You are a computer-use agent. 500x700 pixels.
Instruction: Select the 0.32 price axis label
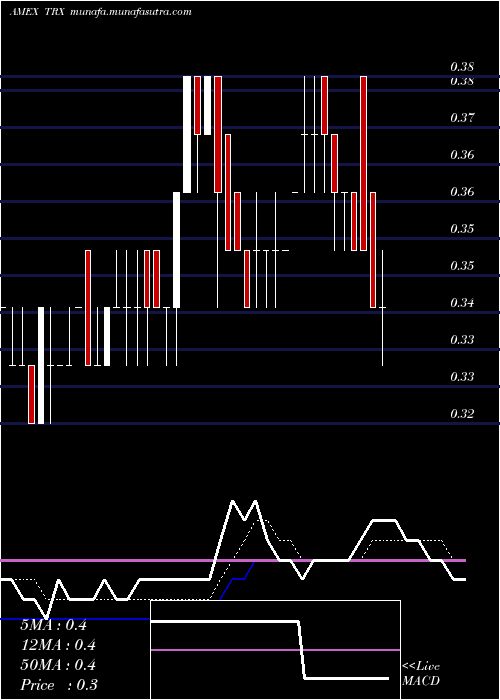(x=462, y=413)
